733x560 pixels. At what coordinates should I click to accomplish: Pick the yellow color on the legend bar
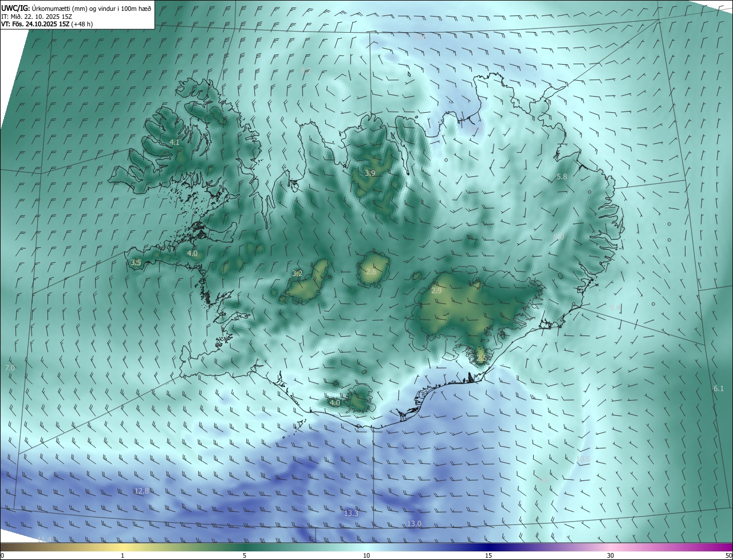click(x=123, y=547)
